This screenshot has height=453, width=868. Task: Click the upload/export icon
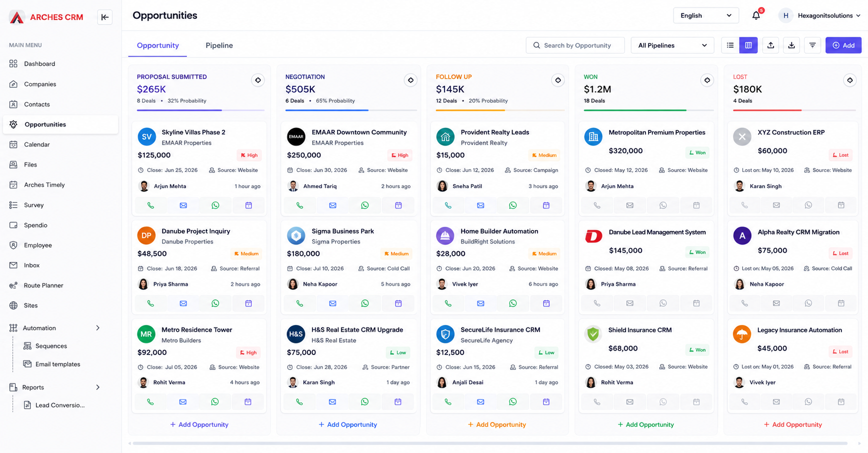coord(770,45)
